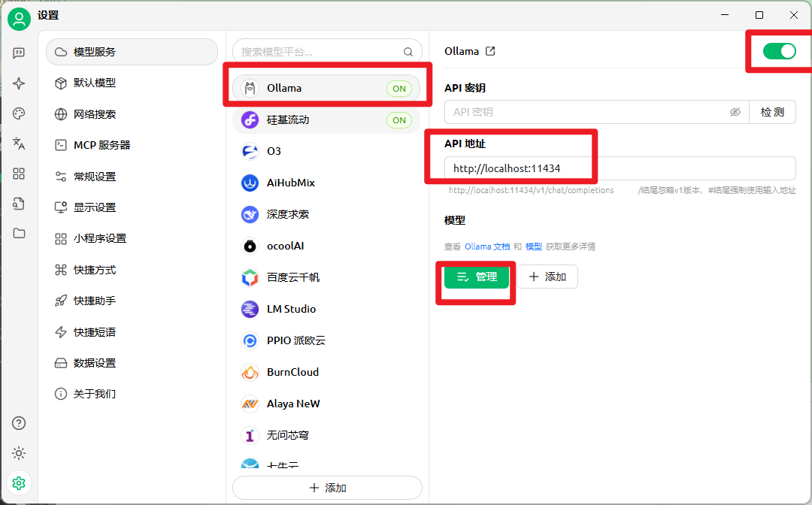
Task: Open 默认模型 settings section
Action: (x=132, y=83)
